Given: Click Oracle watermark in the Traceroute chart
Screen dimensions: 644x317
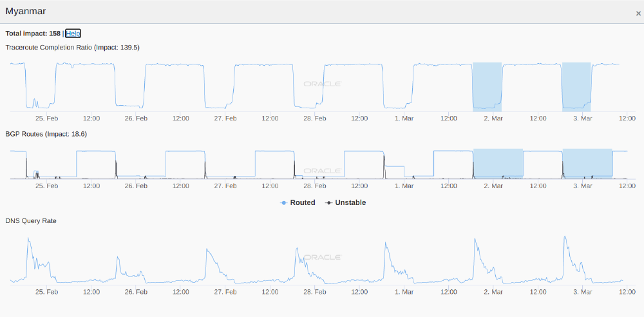Looking at the screenshot, I should click(322, 84).
